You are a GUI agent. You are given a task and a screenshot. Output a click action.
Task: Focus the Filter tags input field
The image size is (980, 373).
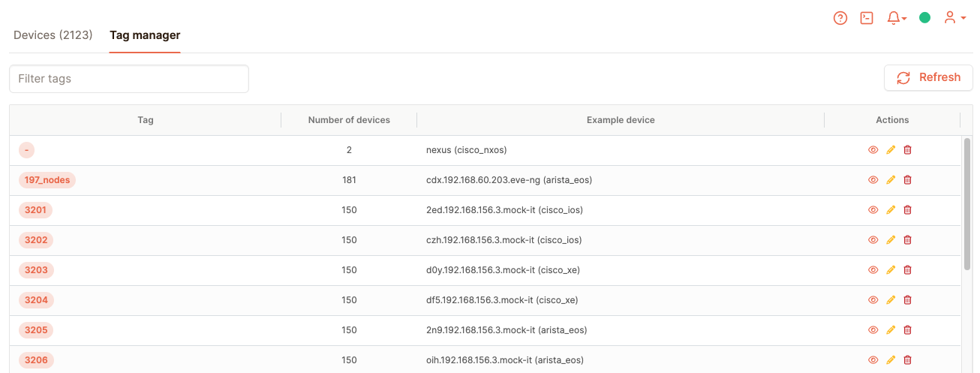[129, 79]
